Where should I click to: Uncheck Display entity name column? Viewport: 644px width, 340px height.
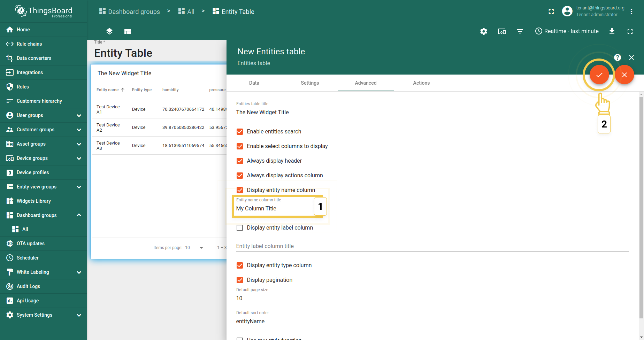[240, 190]
